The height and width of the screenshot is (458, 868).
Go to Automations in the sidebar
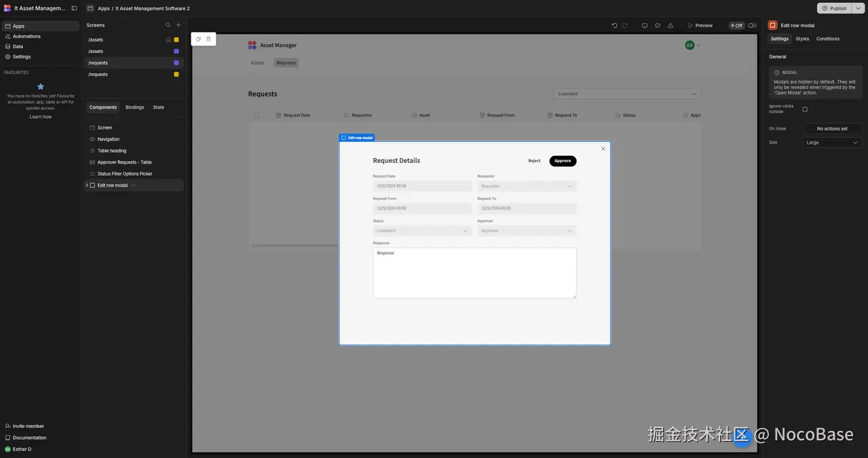(x=41, y=37)
